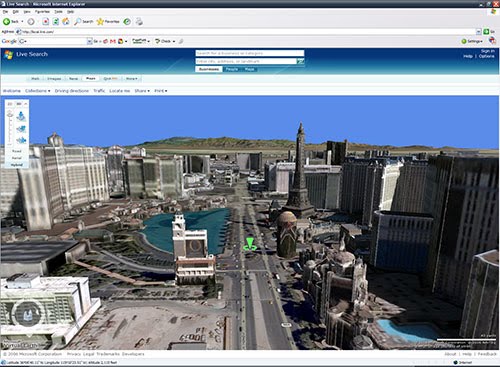Click the Driving directions link
Viewport: 500px width, 367px height.
pyautogui.click(x=72, y=91)
